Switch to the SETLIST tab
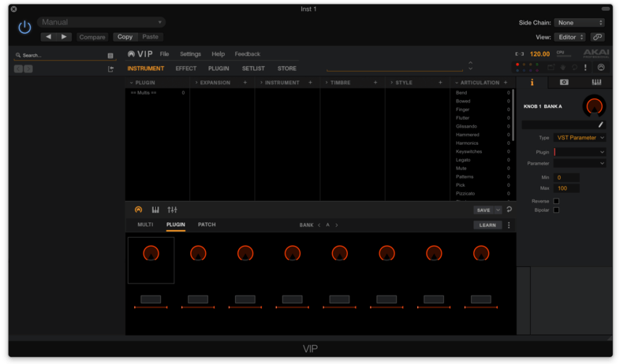 click(253, 69)
